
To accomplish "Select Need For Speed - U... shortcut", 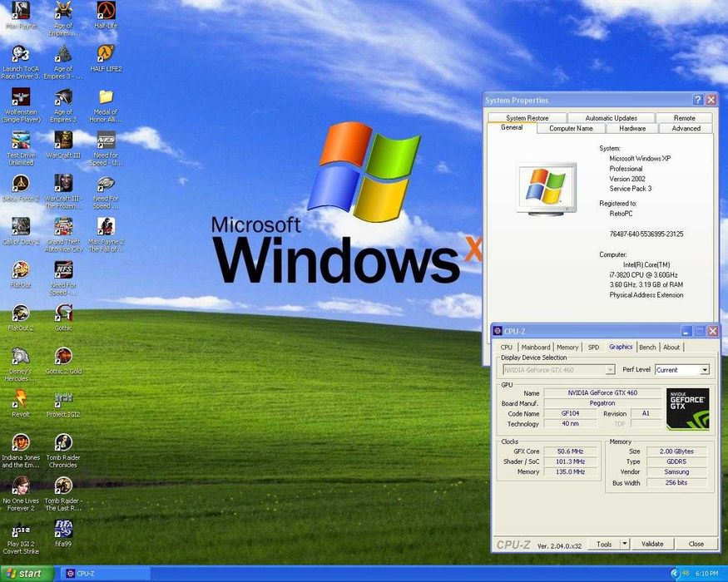I will (x=106, y=149).
